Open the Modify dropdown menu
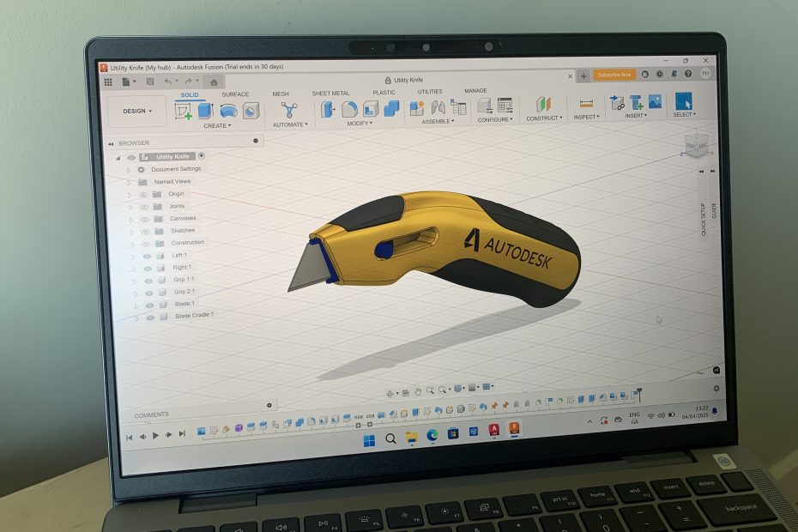 [x=360, y=124]
